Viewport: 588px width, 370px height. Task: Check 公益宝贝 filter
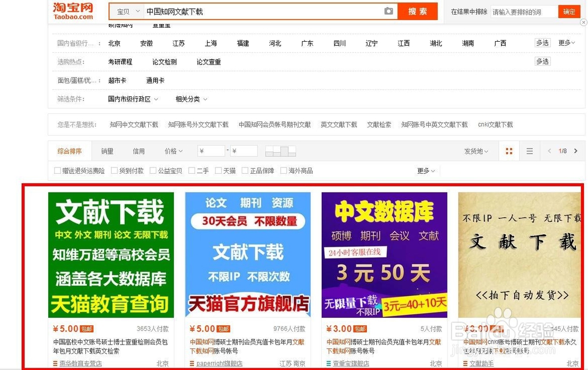(x=153, y=170)
